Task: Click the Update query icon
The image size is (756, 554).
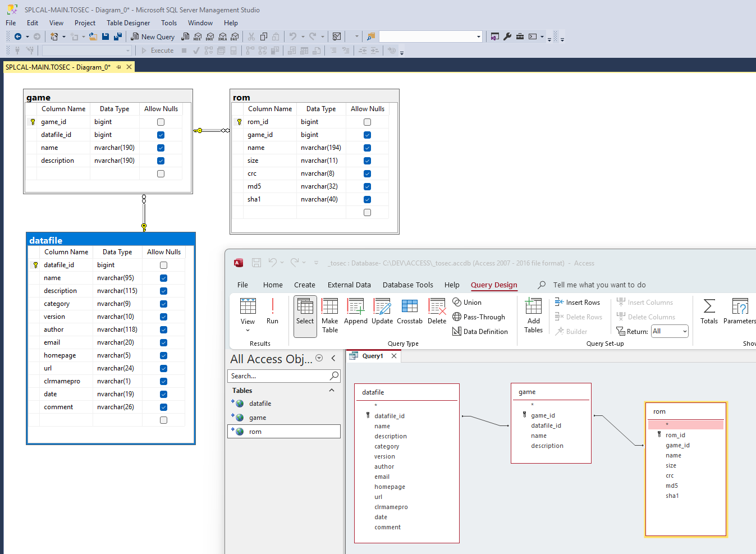Action: [x=382, y=312]
